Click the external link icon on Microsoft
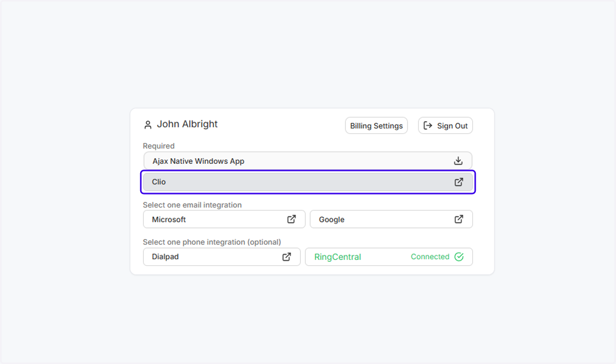 292,219
